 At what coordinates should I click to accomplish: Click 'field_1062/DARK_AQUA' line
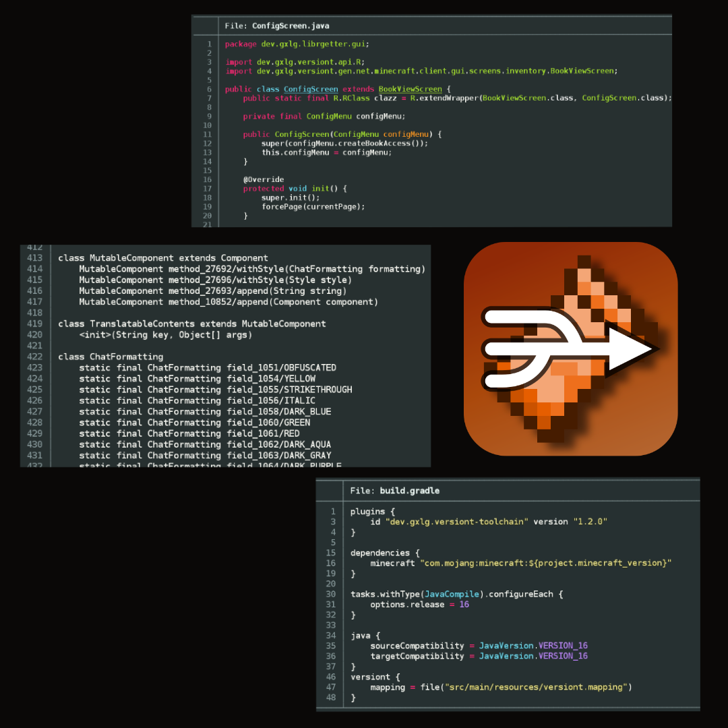[x=205, y=445]
